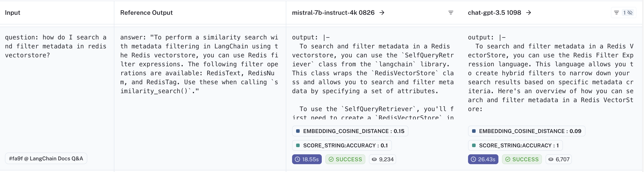Click the 6,707 token count badge
Image resolution: width=644 pixels, height=172 pixels.
(559, 159)
